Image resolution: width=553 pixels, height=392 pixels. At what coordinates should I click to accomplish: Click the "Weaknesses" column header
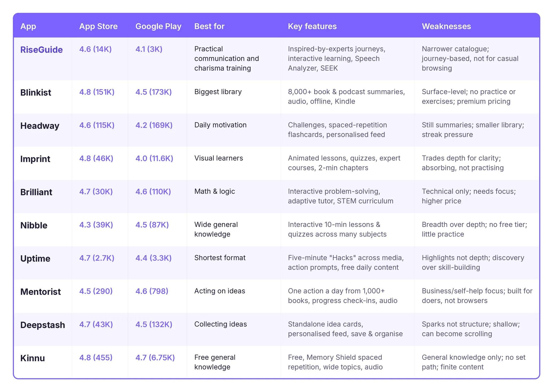coord(446,26)
